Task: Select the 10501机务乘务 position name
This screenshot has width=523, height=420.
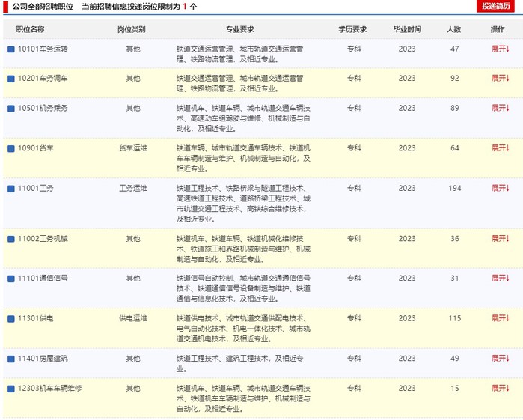Action: (x=43, y=108)
